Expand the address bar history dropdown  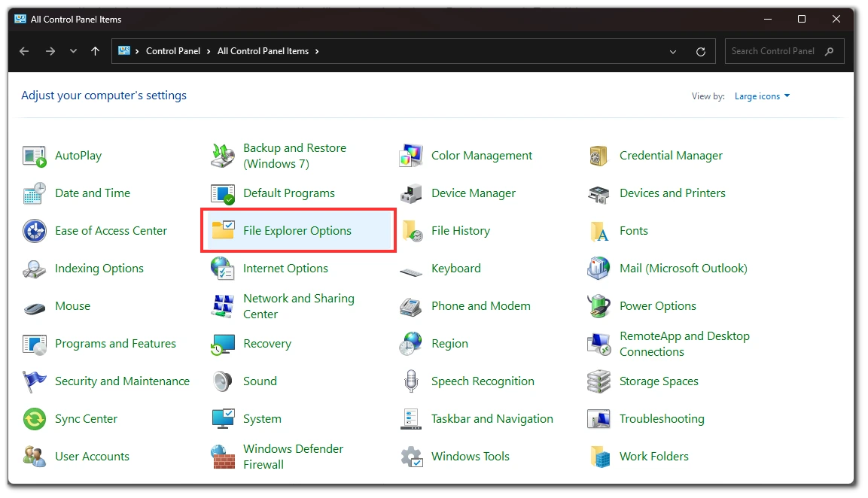[x=673, y=51]
